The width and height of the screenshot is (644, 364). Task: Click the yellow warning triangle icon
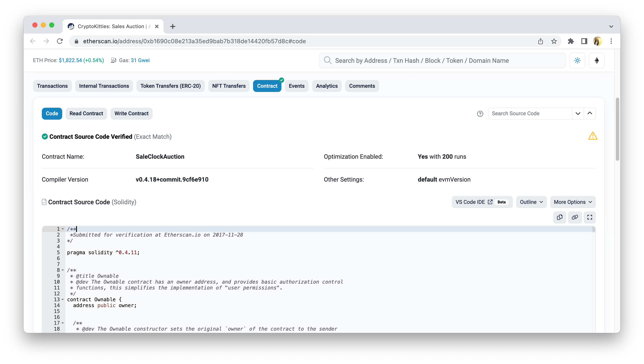click(593, 136)
